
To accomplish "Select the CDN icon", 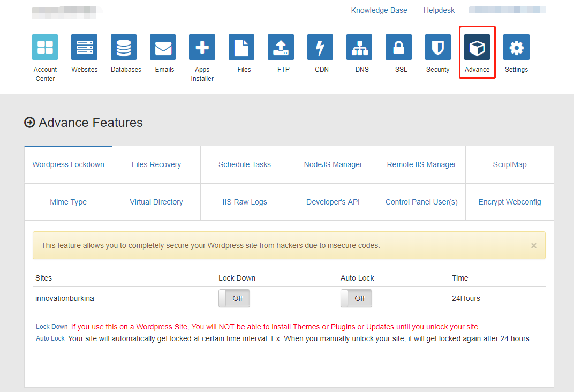I will coord(320,47).
